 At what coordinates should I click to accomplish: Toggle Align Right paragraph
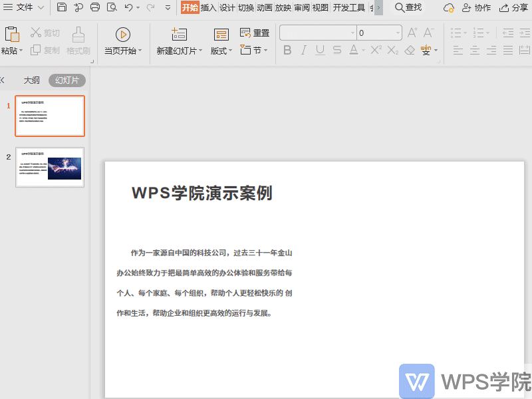click(x=491, y=51)
